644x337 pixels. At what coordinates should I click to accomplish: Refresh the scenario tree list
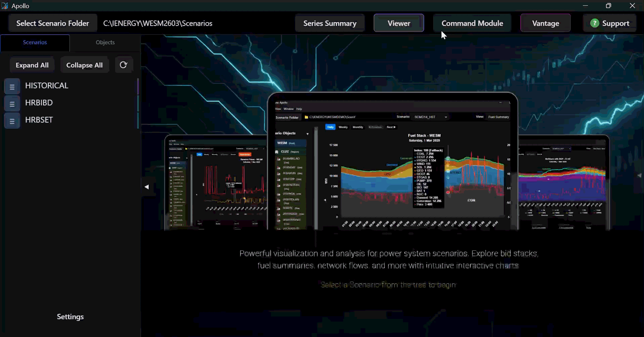124,65
